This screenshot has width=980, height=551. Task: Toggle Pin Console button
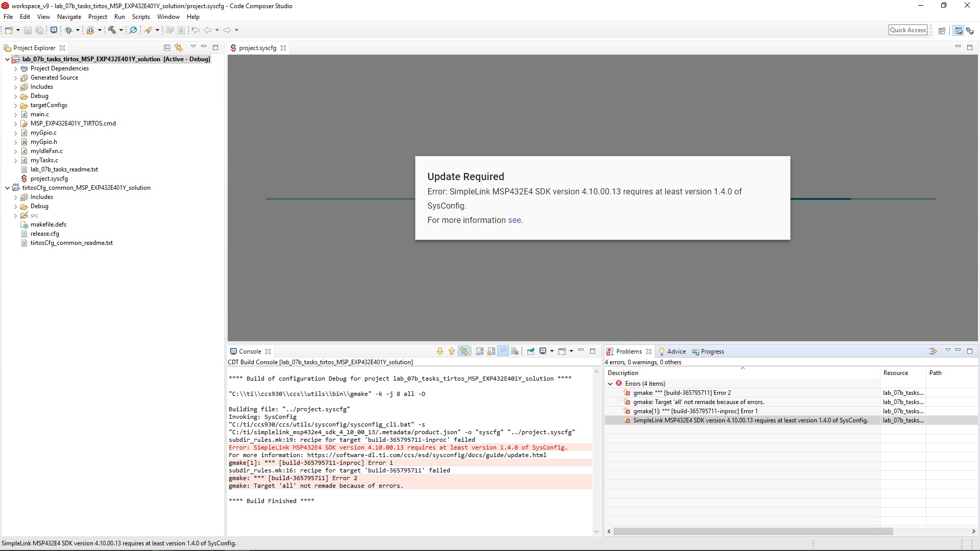point(531,351)
